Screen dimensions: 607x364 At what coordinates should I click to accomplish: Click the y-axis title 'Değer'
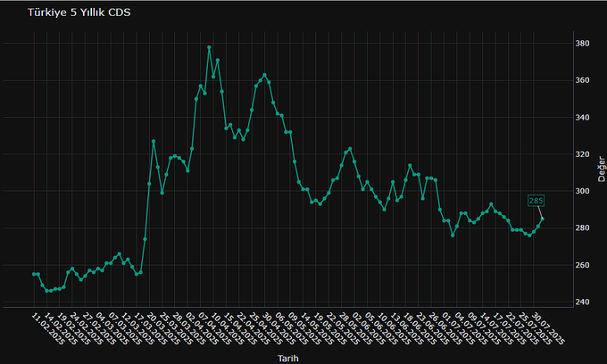601,169
